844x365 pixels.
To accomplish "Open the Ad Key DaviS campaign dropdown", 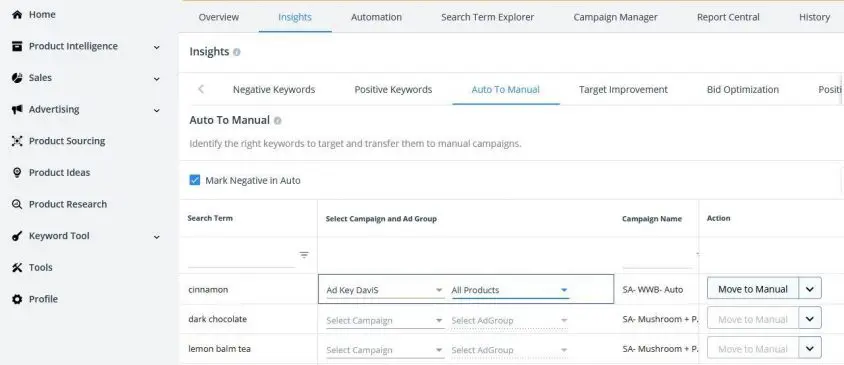I will tap(385, 290).
